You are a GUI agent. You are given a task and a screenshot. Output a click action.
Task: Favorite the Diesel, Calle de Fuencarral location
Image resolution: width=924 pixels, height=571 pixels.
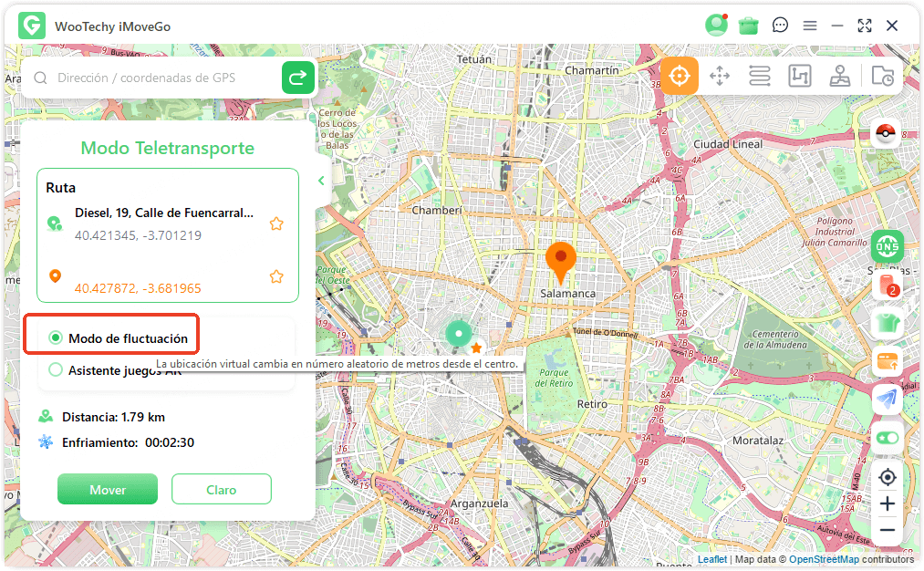(276, 223)
